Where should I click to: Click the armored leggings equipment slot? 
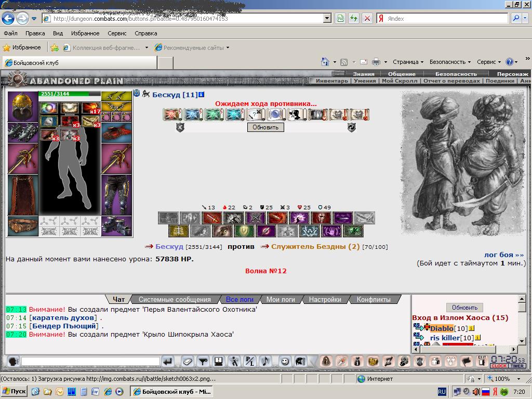[x=116, y=195]
